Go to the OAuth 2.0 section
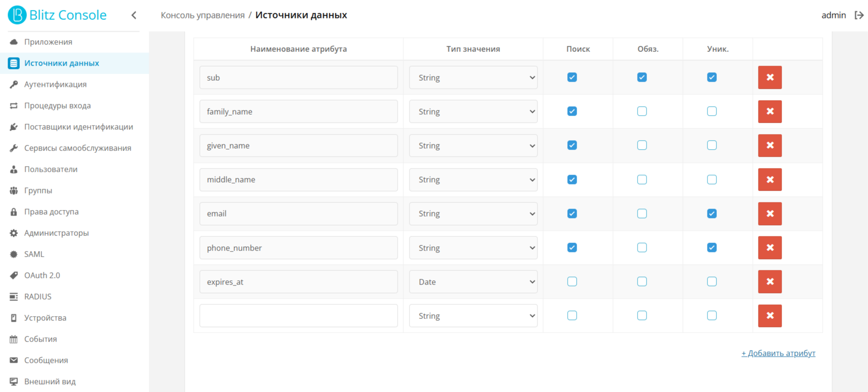868x392 pixels. click(42, 275)
